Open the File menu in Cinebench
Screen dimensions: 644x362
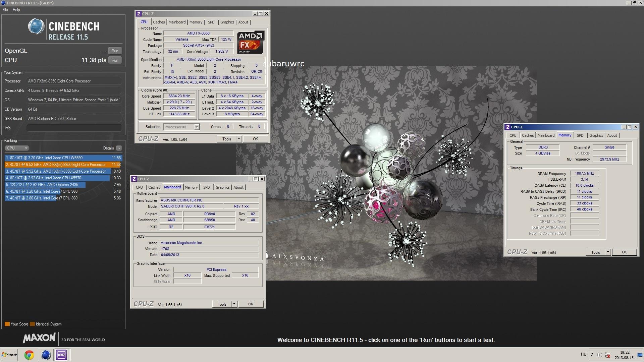pos(5,10)
